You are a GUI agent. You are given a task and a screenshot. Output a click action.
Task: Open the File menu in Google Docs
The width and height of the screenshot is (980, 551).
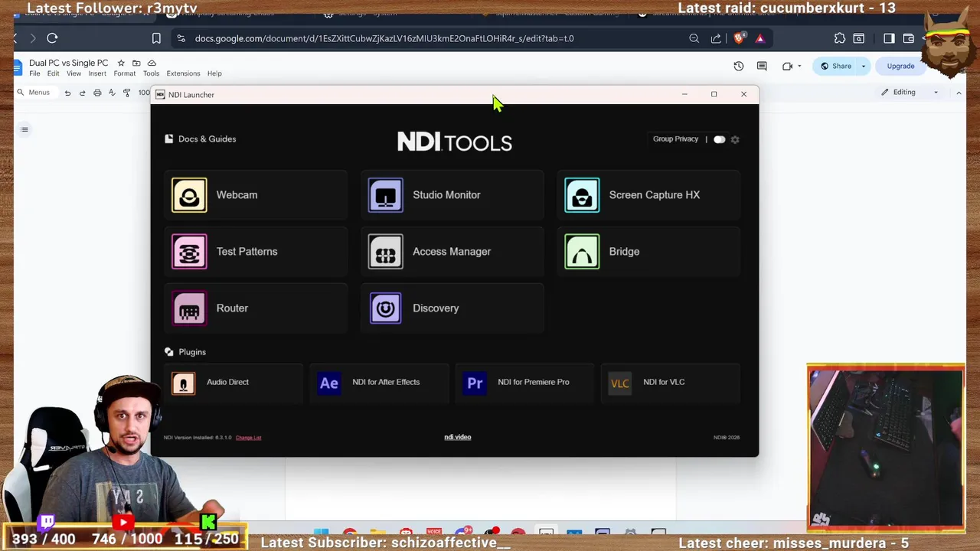[x=34, y=73]
